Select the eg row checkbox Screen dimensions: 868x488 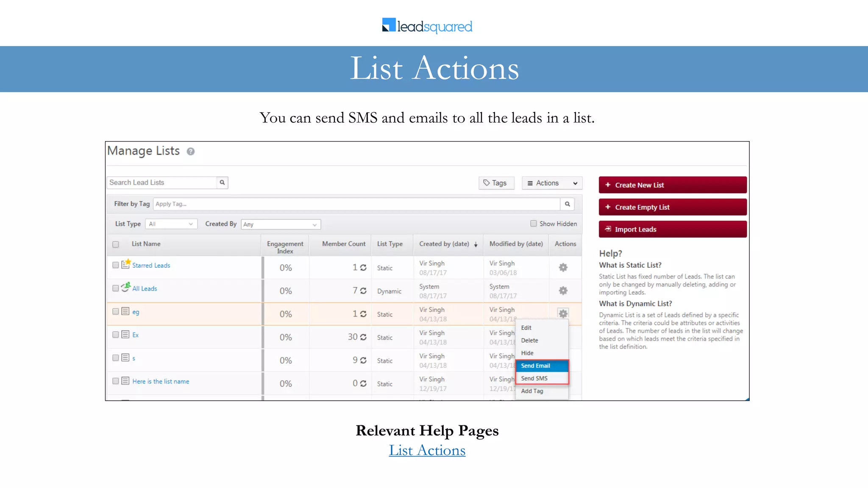[115, 312]
